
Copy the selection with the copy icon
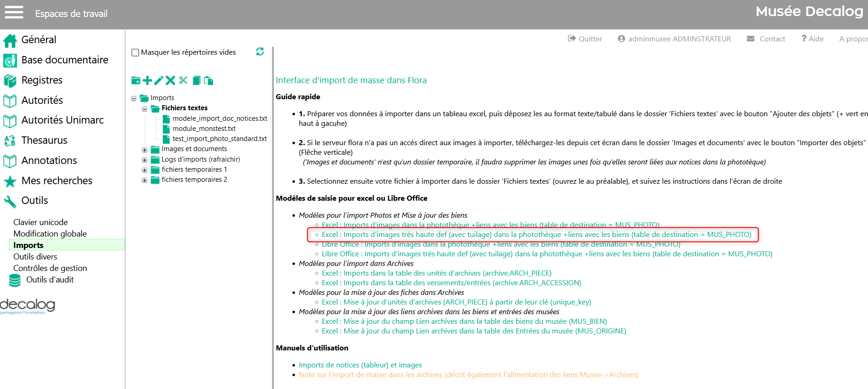pyautogui.click(x=197, y=80)
